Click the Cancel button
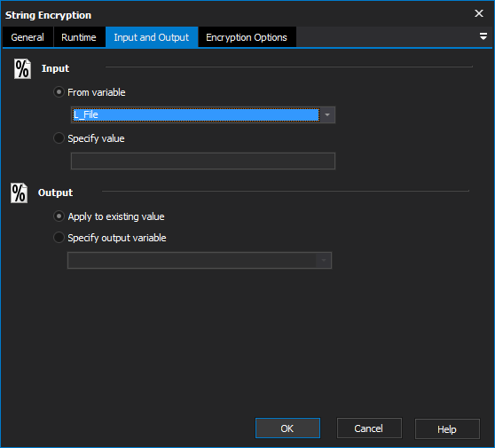495x448 pixels. (369, 428)
